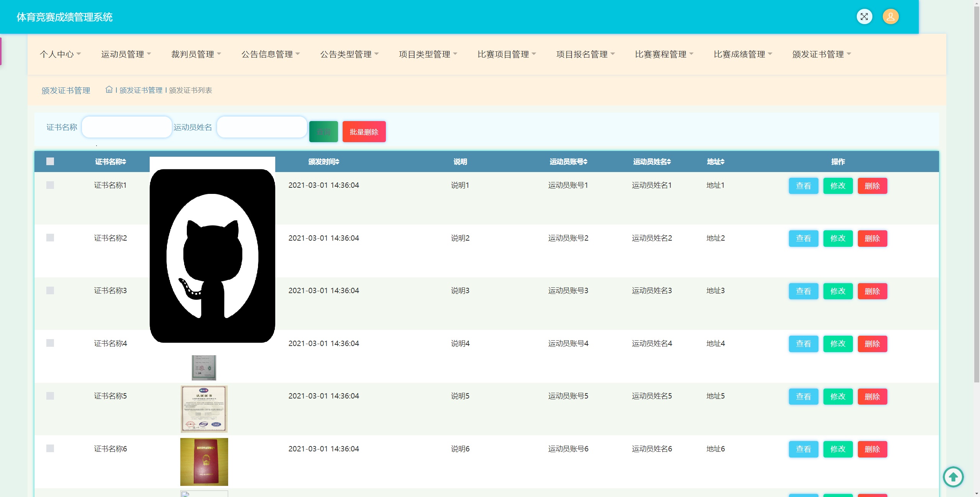Expand the 裁判员管理 dropdown menu
The width and height of the screenshot is (980, 497).
(196, 54)
